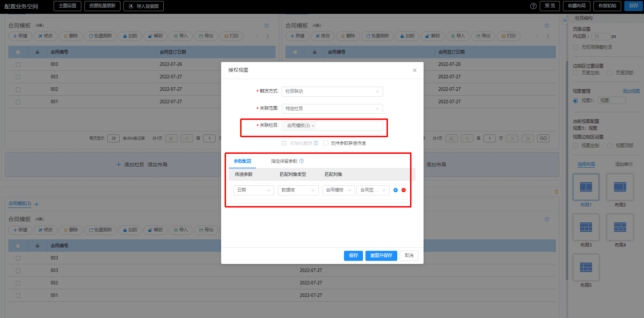Go to last page in top-right pager

pos(528,139)
